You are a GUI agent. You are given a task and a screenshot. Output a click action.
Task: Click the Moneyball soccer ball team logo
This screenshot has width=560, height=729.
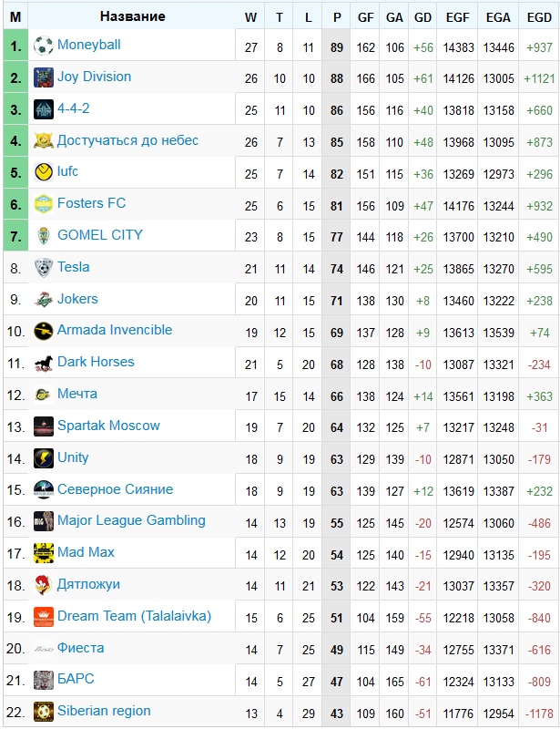(x=44, y=46)
